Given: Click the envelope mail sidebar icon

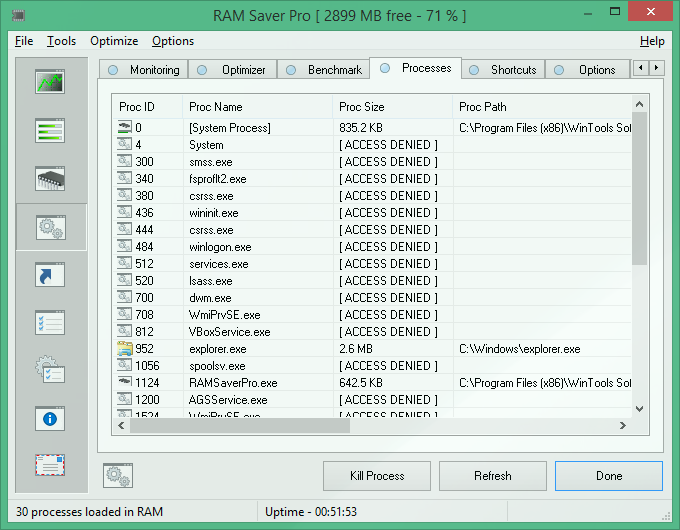Looking at the screenshot, I should (50, 466).
